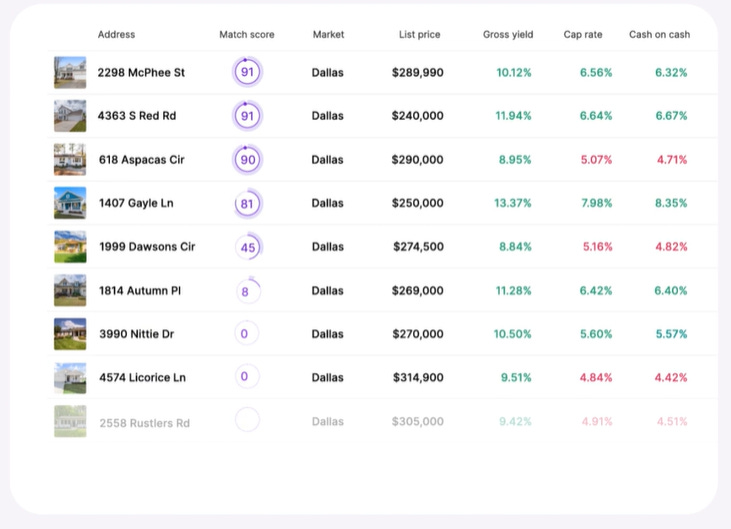Screen dimensions: 731x529
Task: Open the 4363 S Red Rd house photo
Action: point(70,116)
